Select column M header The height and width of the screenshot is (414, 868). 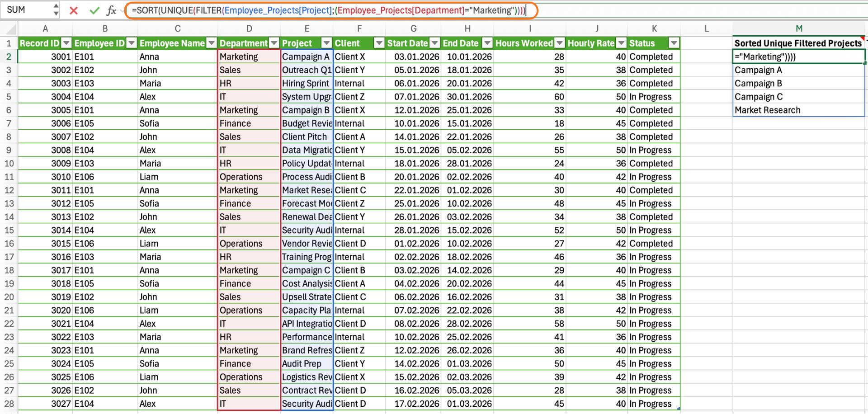(x=798, y=29)
